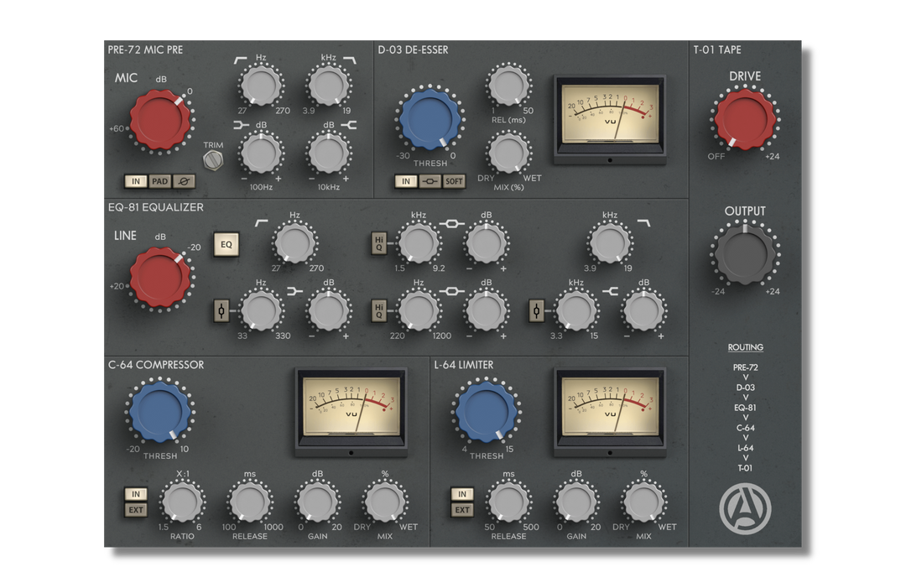Click the circular A logo
The width and height of the screenshot is (906, 588).
click(746, 509)
